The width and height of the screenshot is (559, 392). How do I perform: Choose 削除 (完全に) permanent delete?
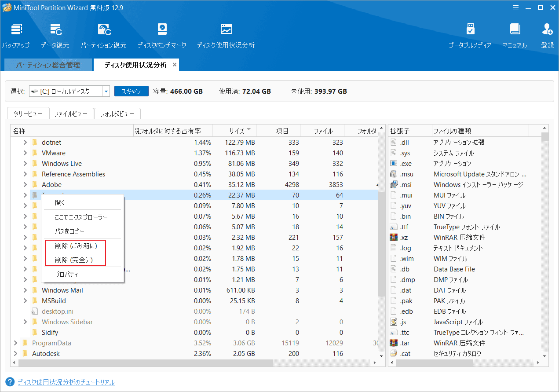click(x=83, y=260)
